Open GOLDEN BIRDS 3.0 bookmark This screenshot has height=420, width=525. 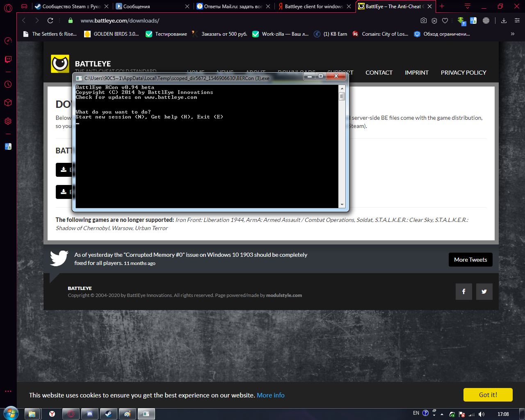click(112, 34)
